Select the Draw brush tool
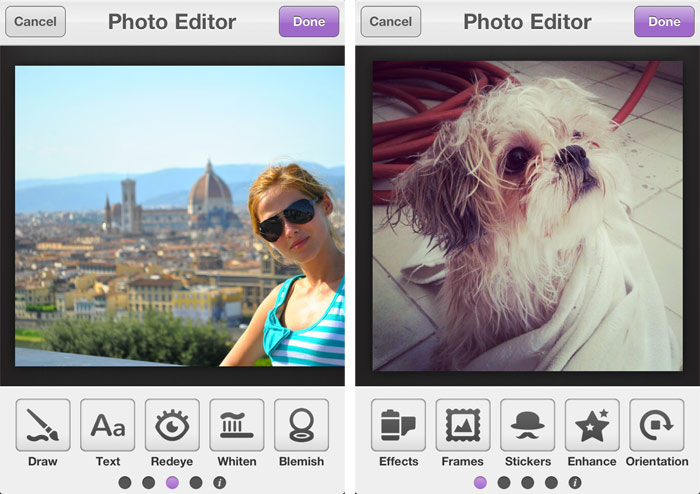Viewport: 700px width, 494px height. 43,425
